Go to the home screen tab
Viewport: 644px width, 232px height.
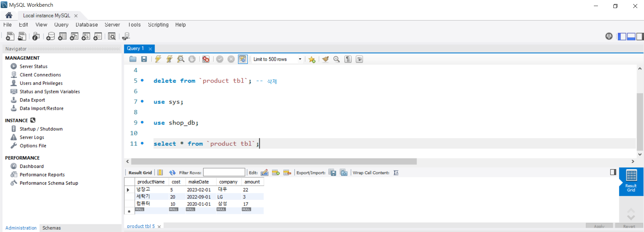(9, 15)
